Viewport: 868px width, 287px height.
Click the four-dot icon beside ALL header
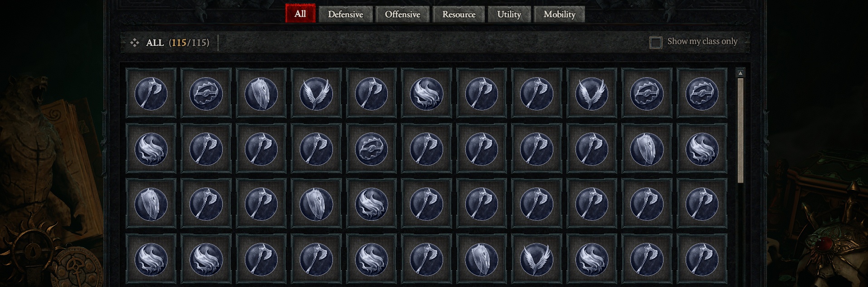(135, 43)
